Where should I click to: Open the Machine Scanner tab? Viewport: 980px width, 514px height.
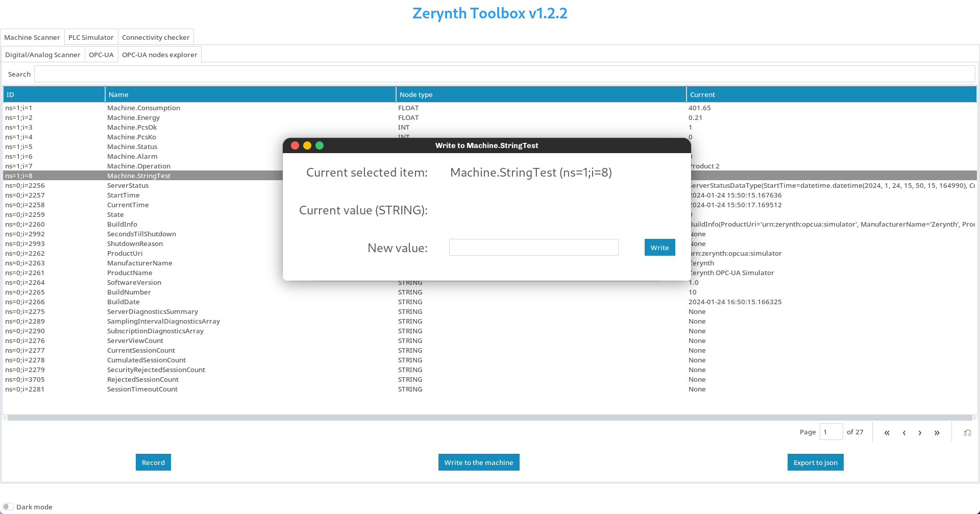[32, 37]
